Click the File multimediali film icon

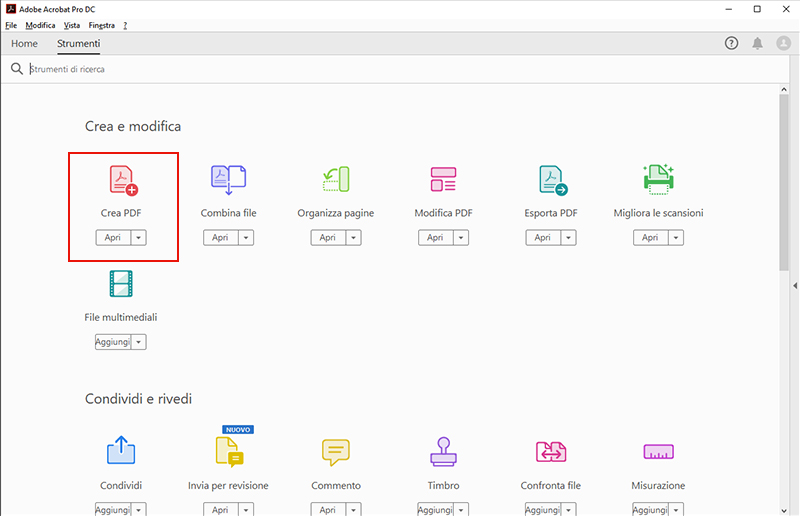coord(121,284)
